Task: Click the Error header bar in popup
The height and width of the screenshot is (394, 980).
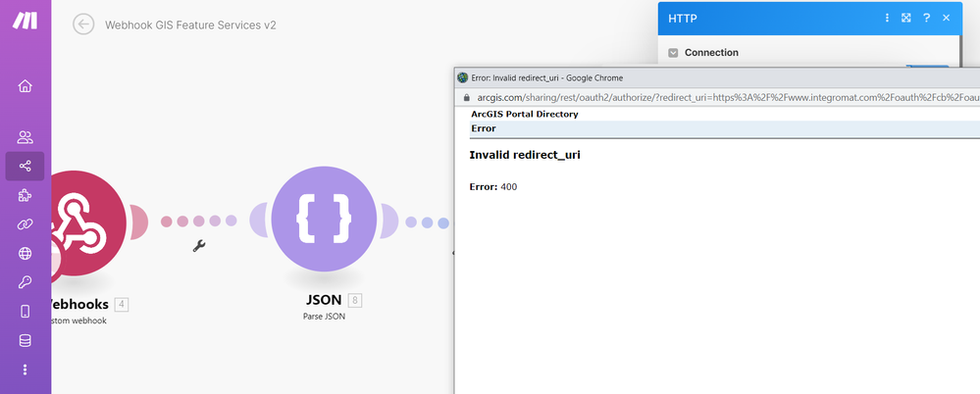Action: point(724,128)
